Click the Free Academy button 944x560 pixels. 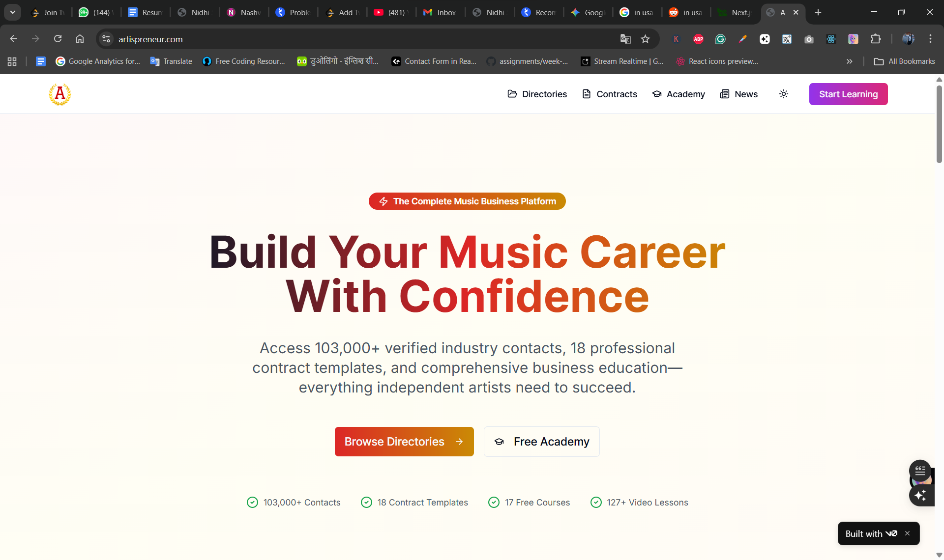[x=541, y=442]
